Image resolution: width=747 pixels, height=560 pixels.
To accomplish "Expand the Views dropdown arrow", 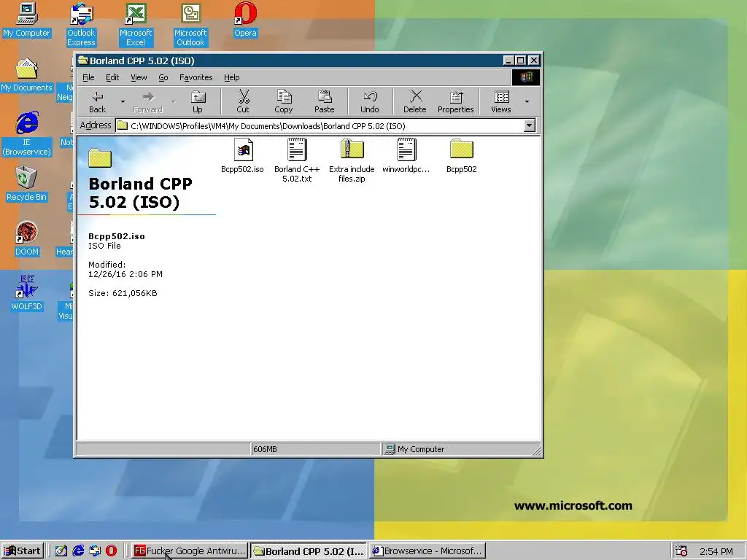I will [527, 101].
